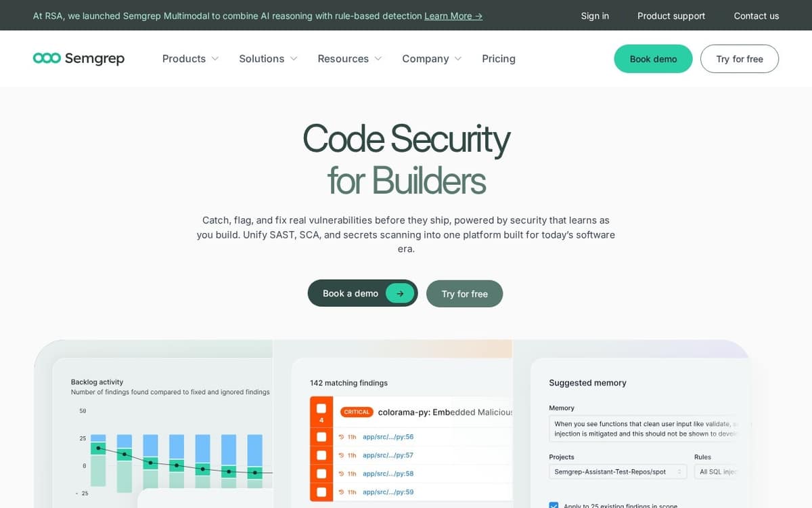Viewport: 812px width, 508px height.
Task: Click the dark Book a demo hero button
Action: [x=363, y=293]
